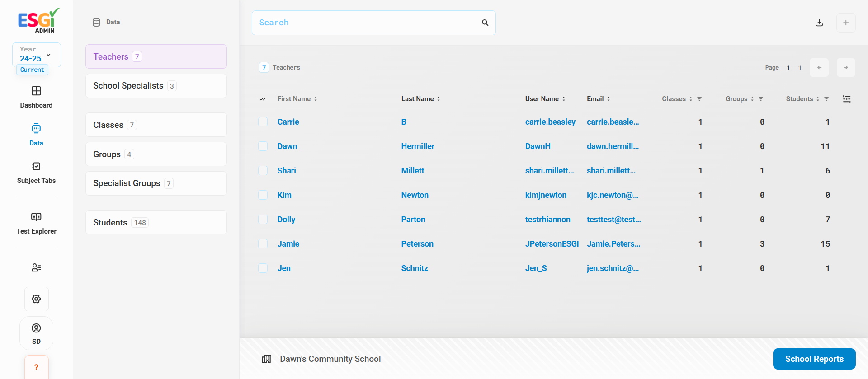This screenshot has width=868, height=379.
Task: Select the Specialist Groups tab
Action: tap(156, 183)
